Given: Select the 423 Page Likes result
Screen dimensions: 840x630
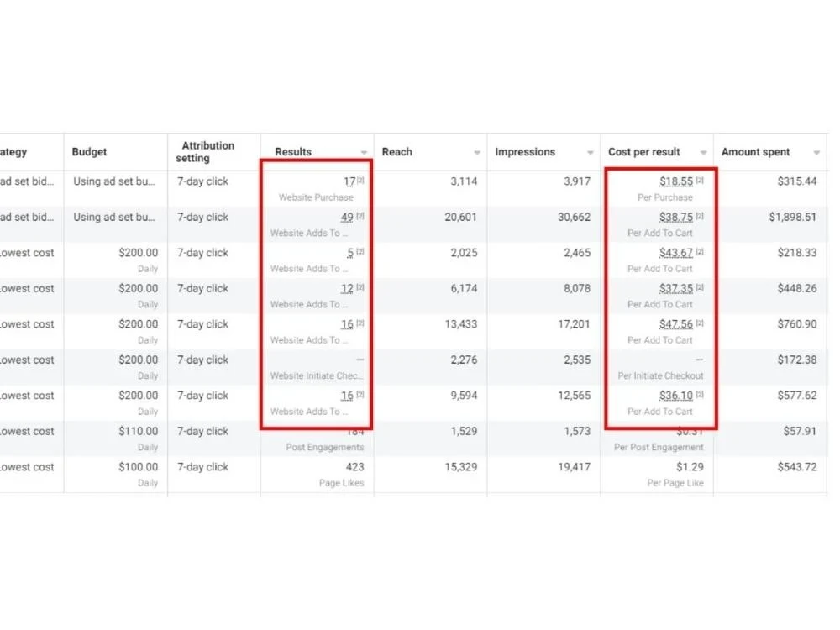Looking at the screenshot, I should coord(354,466).
